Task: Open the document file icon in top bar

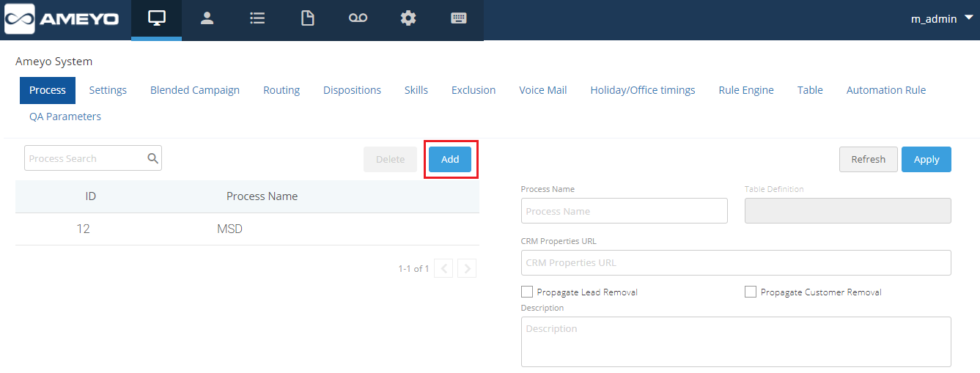Action: 308,19
